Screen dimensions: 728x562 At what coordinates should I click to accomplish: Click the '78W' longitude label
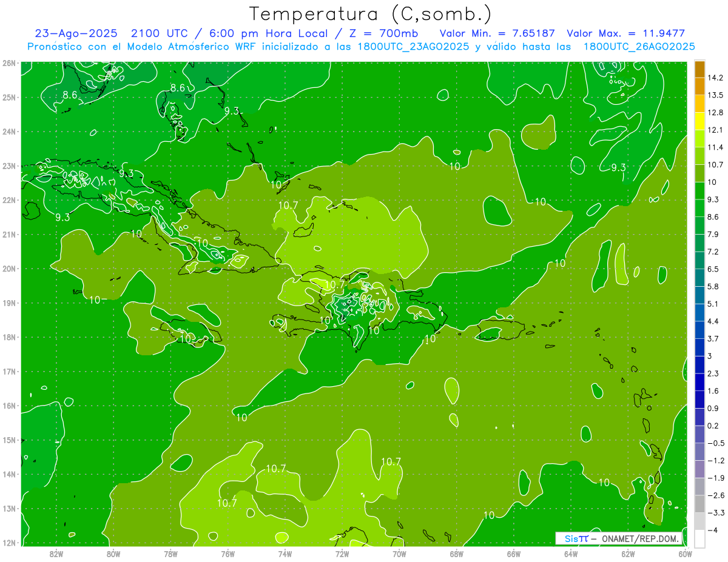tap(170, 554)
